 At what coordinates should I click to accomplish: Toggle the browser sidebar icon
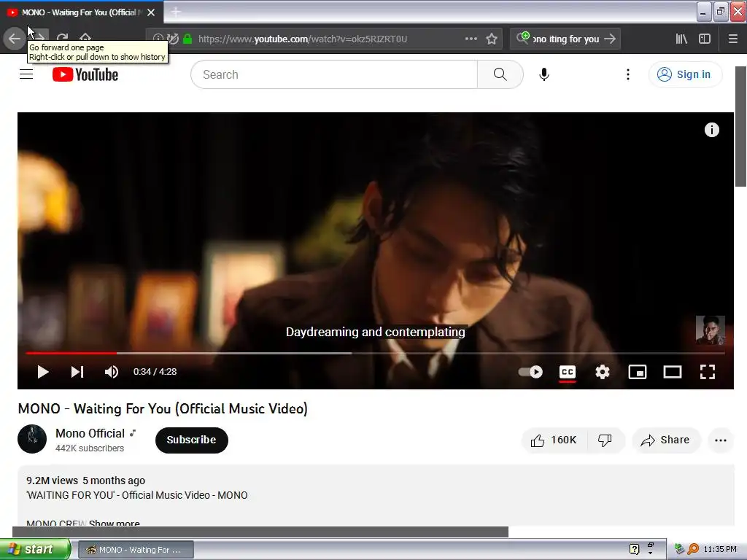[705, 39]
